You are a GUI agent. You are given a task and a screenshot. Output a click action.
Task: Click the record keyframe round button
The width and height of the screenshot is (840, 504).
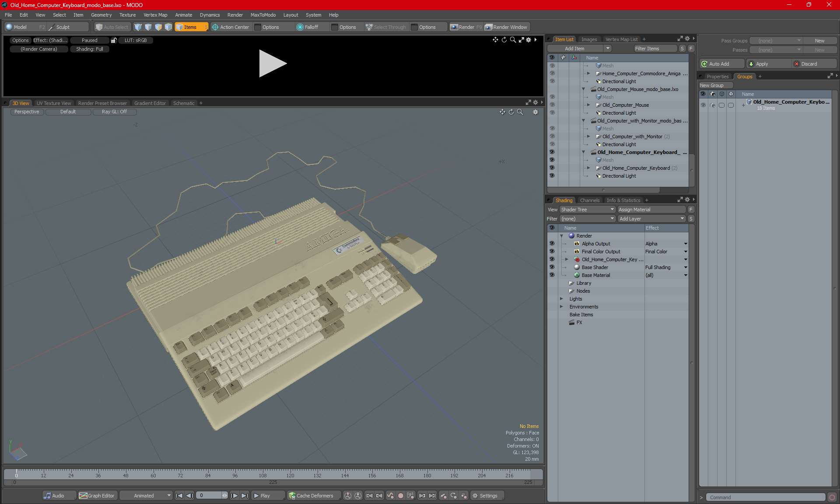[400, 496]
